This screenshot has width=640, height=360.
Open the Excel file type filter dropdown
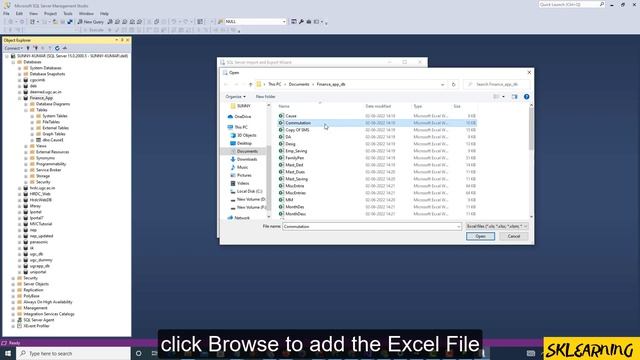[x=497, y=226]
